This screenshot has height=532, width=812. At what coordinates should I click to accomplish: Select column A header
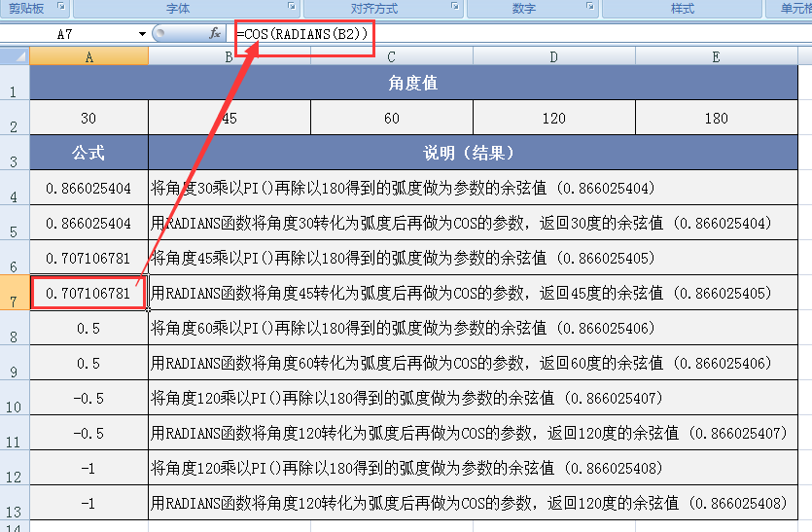coord(89,56)
